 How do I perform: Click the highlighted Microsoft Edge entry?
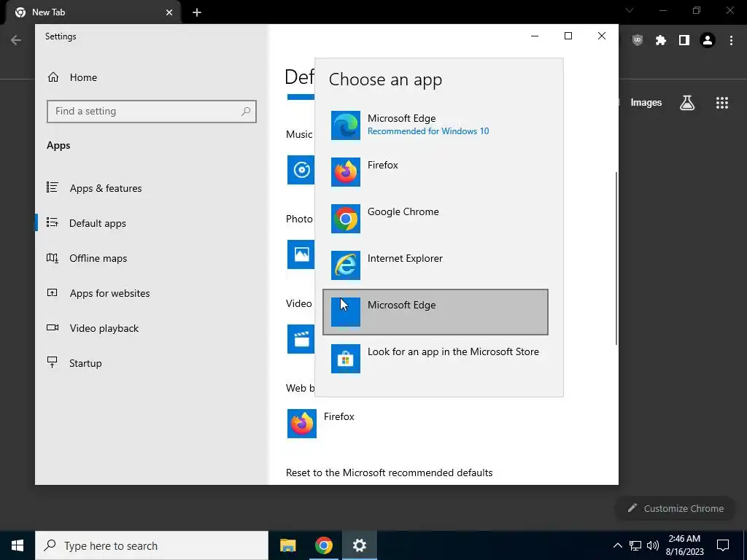point(436,312)
